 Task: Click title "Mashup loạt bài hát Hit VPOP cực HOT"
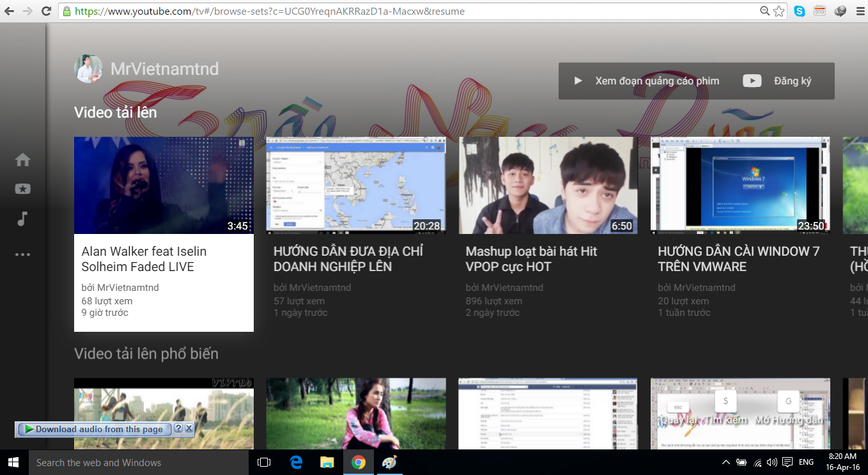(532, 259)
